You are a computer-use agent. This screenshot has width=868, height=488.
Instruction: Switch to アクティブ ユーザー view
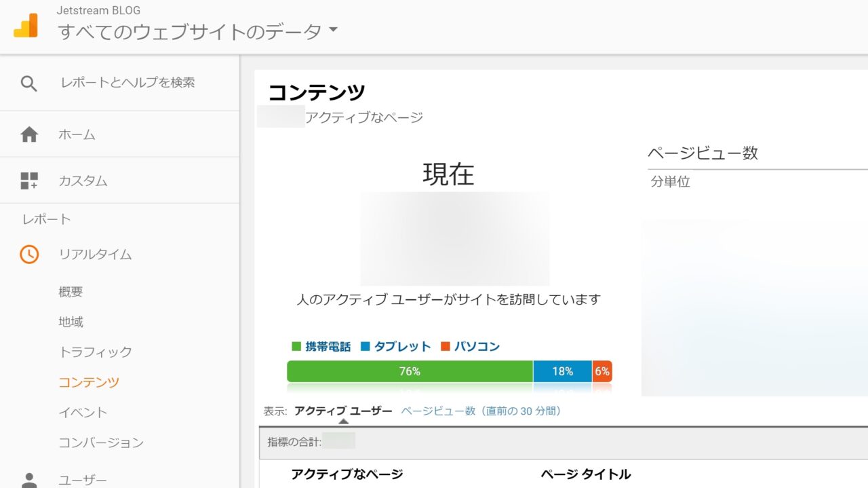342,411
